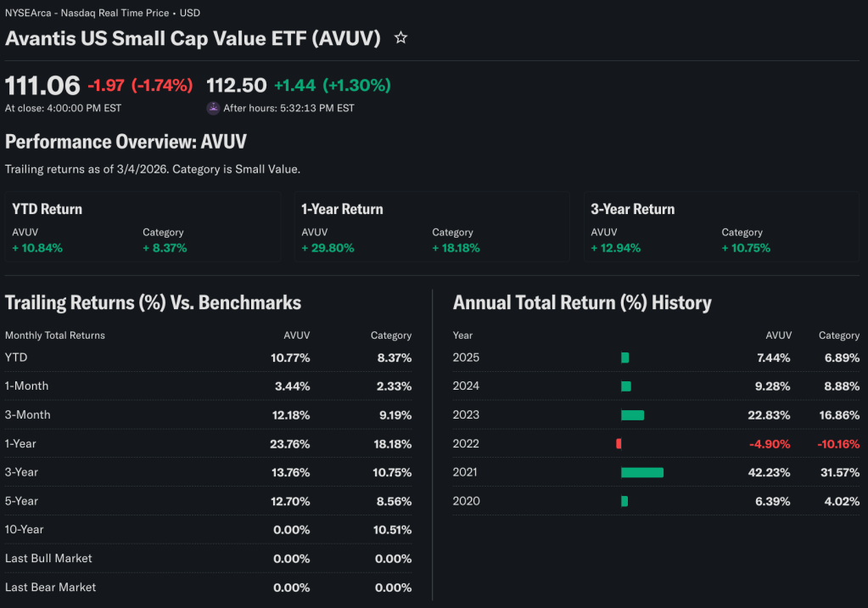
Task: Select the Last Bull Market row
Action: pos(208,559)
